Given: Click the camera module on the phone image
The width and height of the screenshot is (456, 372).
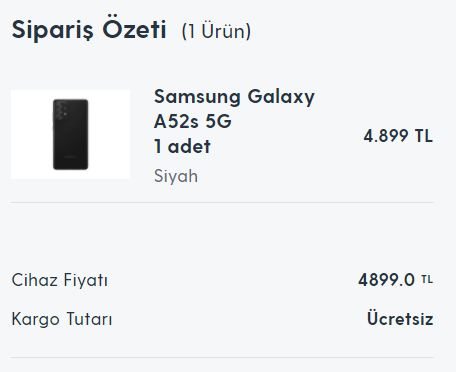Looking at the screenshot, I should 62,110.
